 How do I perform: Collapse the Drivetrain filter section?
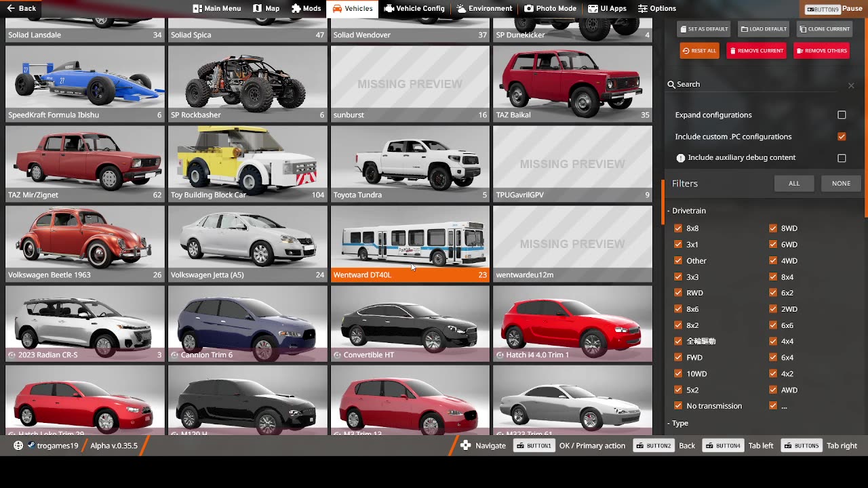(x=686, y=211)
